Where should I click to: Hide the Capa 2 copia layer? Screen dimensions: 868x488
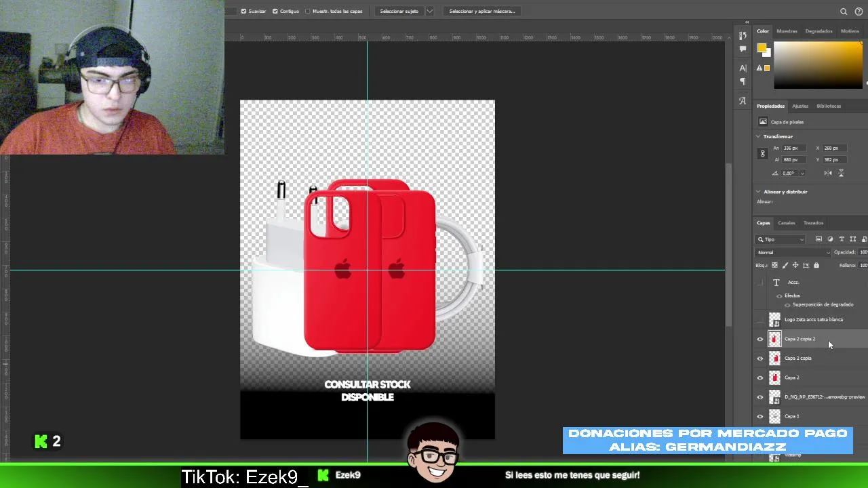(x=760, y=359)
